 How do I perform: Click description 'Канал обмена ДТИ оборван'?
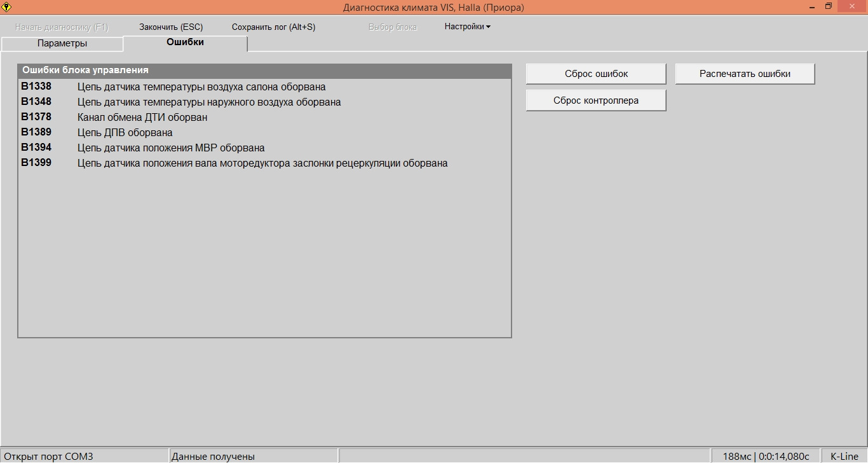[142, 118]
